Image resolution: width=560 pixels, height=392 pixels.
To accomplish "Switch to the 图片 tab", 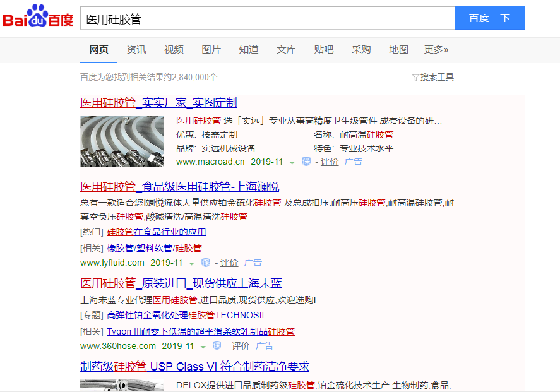I will 211,50.
